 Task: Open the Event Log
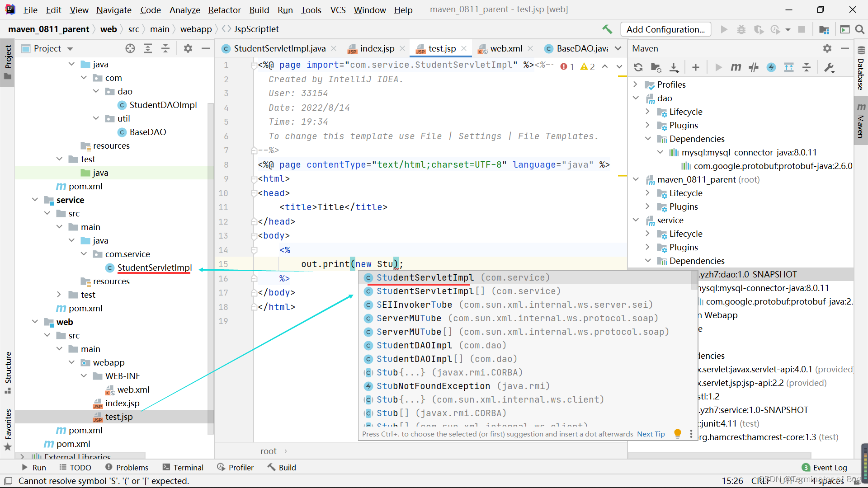825,467
